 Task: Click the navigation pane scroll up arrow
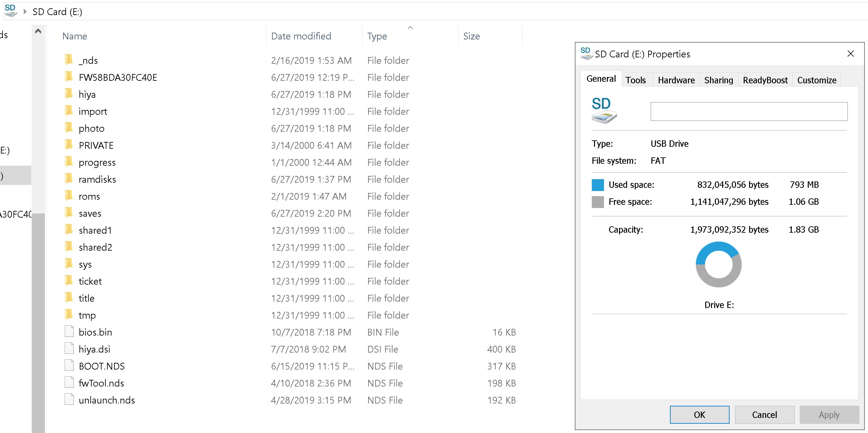(x=38, y=31)
